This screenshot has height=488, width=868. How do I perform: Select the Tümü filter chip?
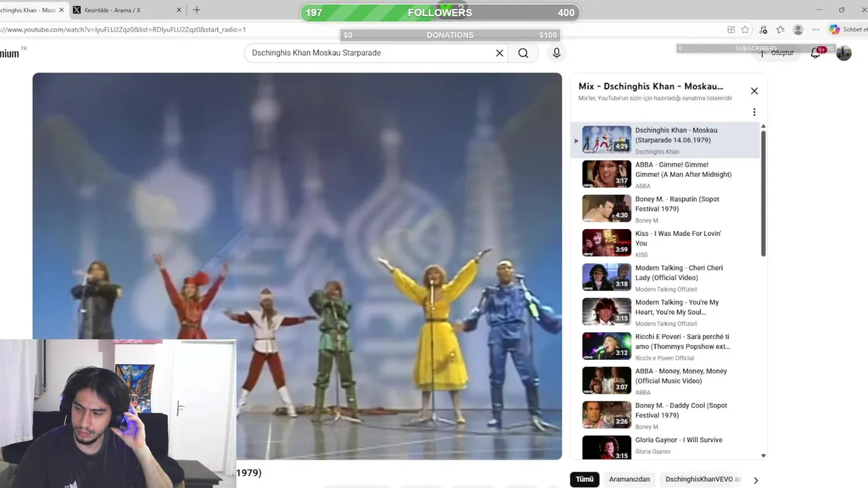[585, 479]
